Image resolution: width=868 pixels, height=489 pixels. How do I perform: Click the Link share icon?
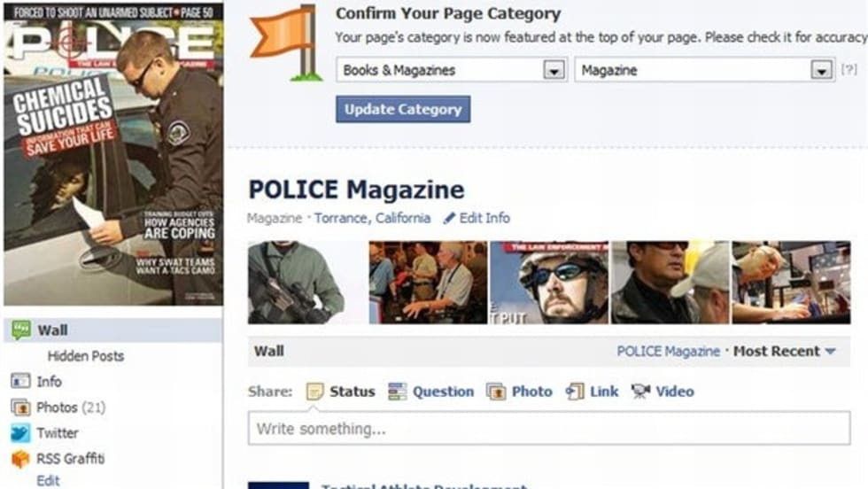tap(575, 392)
